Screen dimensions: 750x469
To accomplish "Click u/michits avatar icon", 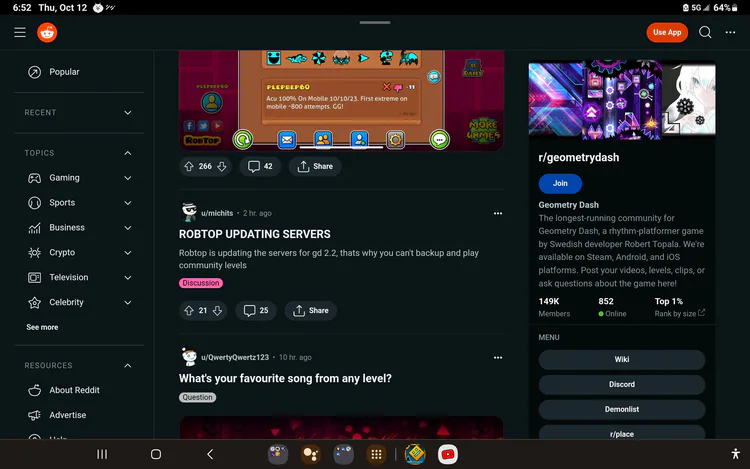I will (x=189, y=212).
